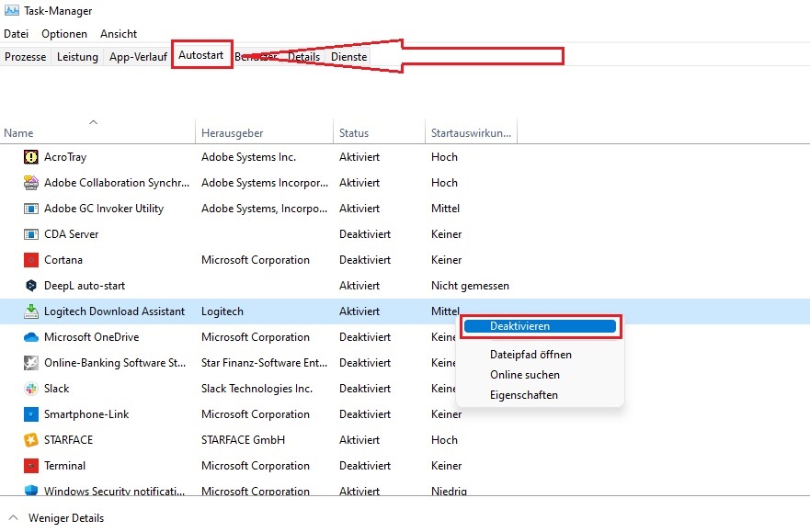
Task: Click the Smartphone-Link icon
Action: pyautogui.click(x=31, y=414)
